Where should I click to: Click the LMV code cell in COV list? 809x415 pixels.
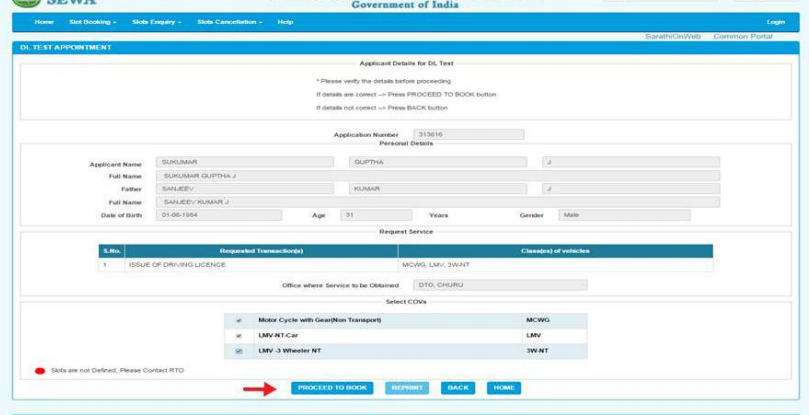555,336
